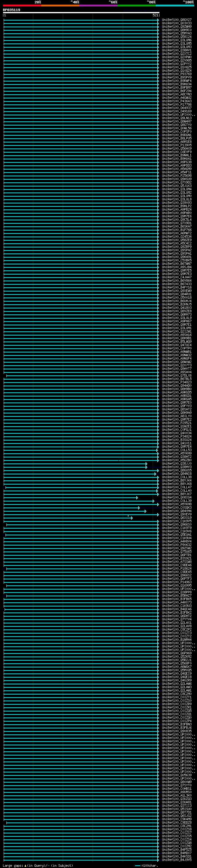Select the UniRef100_B6F294 entry
197x868 pixels.
coord(176,91)
